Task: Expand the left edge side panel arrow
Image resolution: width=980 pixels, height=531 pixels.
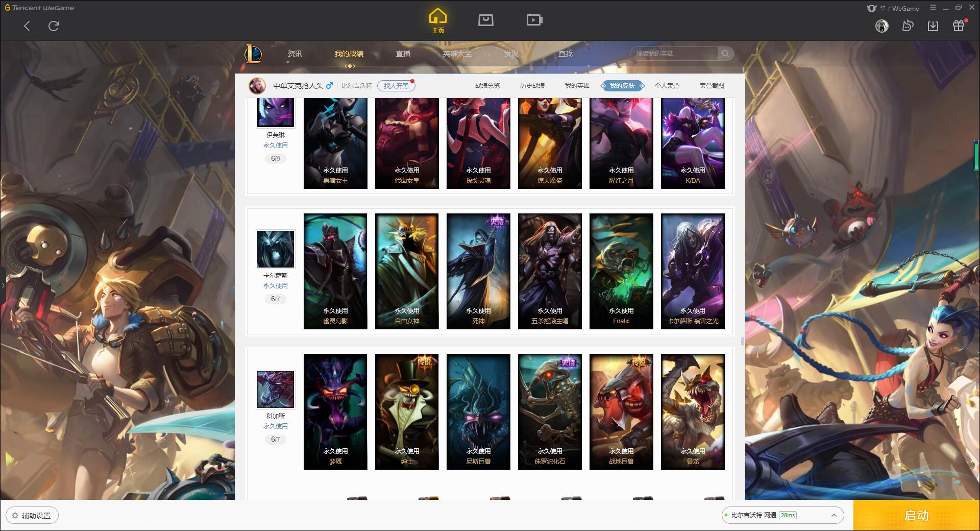Action: tap(3, 285)
